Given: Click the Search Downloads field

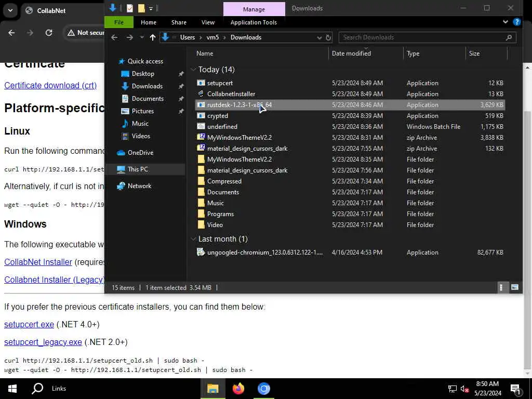Looking at the screenshot, I should point(428,37).
